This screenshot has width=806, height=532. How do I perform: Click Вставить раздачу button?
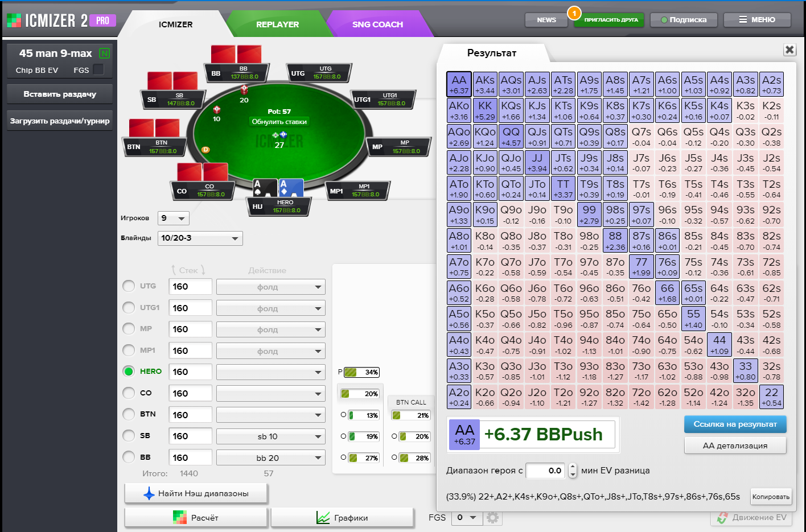pyautogui.click(x=60, y=94)
